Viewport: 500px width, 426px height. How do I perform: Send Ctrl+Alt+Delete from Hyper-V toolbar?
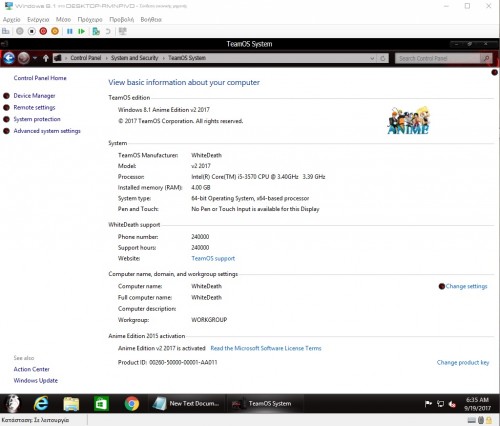click(x=6, y=31)
